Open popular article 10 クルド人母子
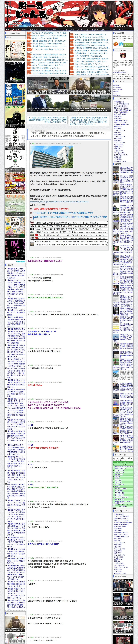 (16, 373)
